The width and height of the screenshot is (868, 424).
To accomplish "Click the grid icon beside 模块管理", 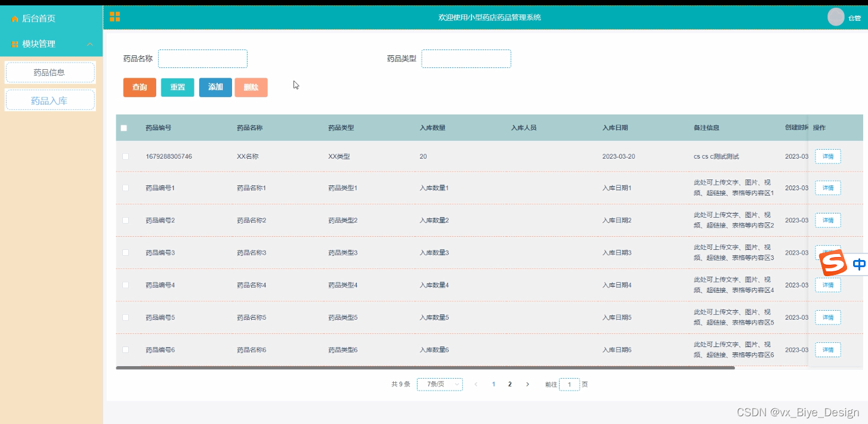I will click(15, 44).
